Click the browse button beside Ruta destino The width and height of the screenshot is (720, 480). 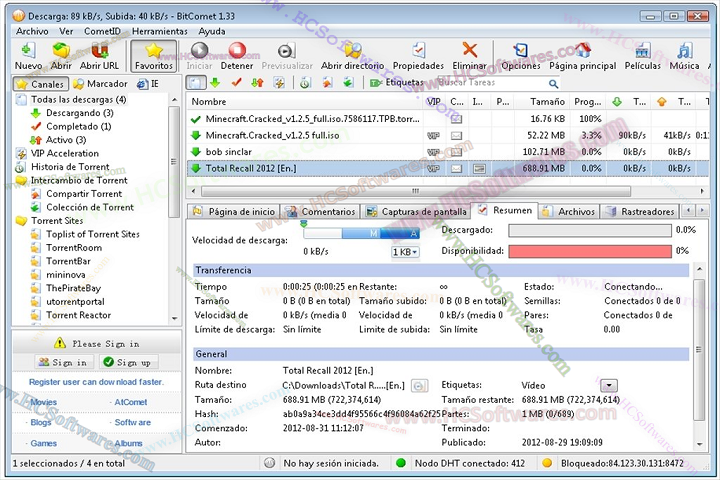(418, 386)
